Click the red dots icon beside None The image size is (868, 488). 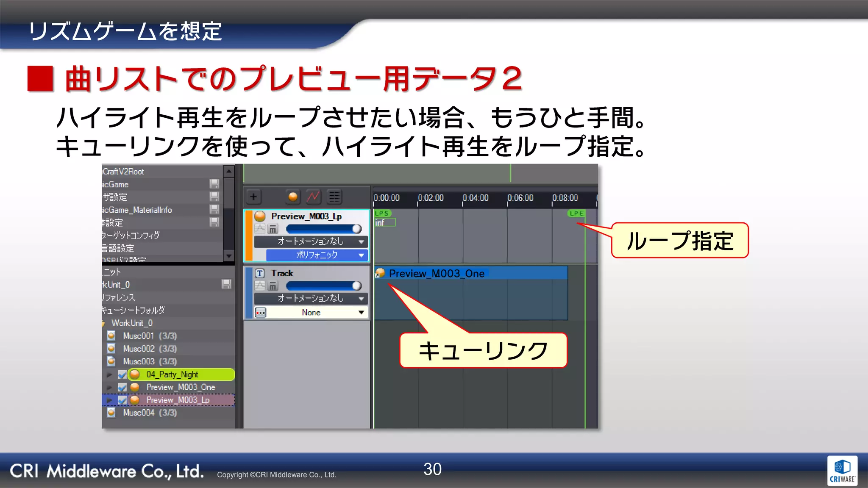coord(260,313)
